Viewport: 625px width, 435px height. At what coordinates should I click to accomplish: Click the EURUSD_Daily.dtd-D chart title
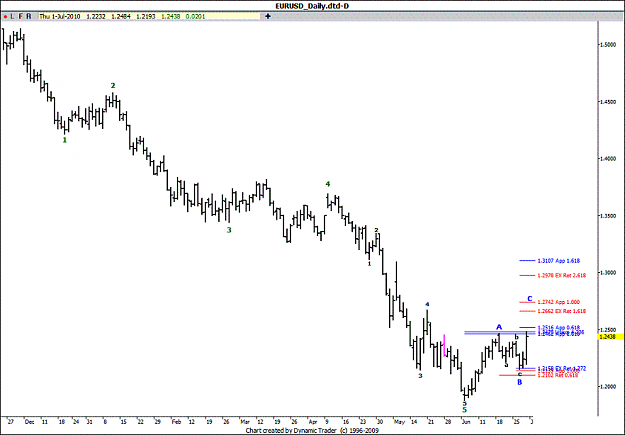coord(312,6)
